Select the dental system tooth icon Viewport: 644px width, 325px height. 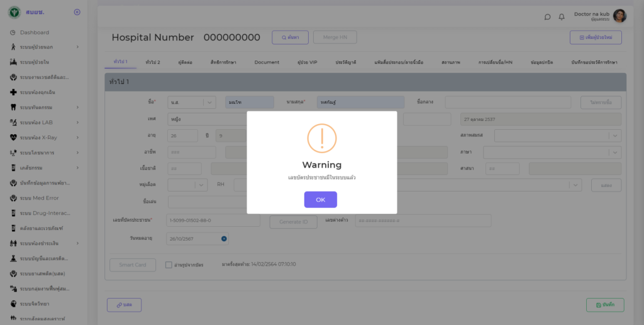click(13, 108)
